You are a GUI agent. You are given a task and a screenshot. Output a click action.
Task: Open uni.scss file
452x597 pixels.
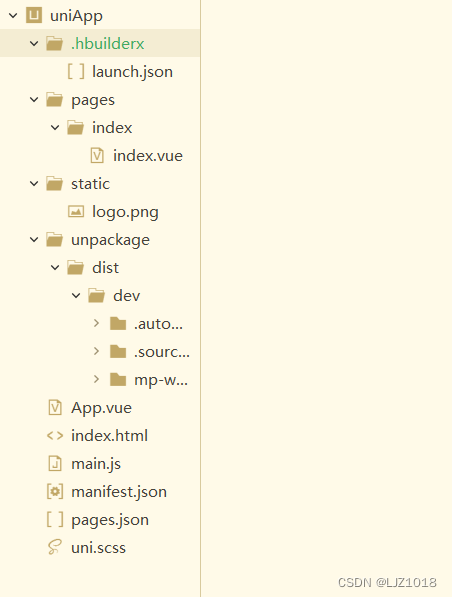tap(98, 548)
